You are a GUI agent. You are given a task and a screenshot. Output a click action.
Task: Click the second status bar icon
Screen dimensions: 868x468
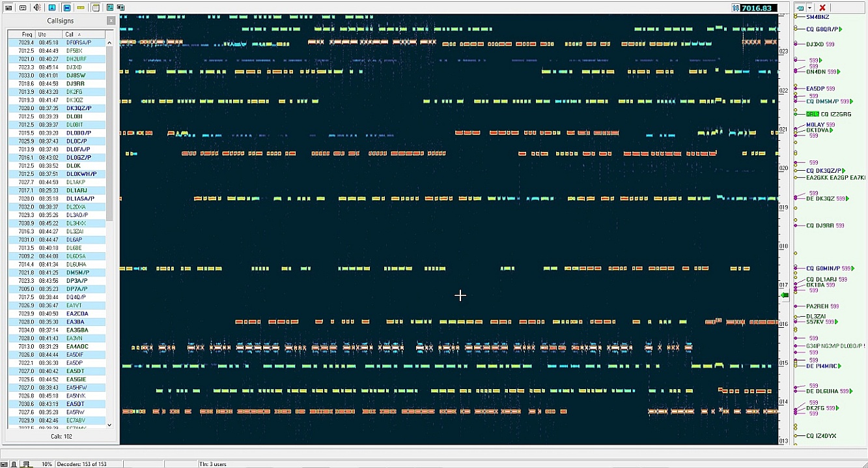pyautogui.click(x=14, y=464)
